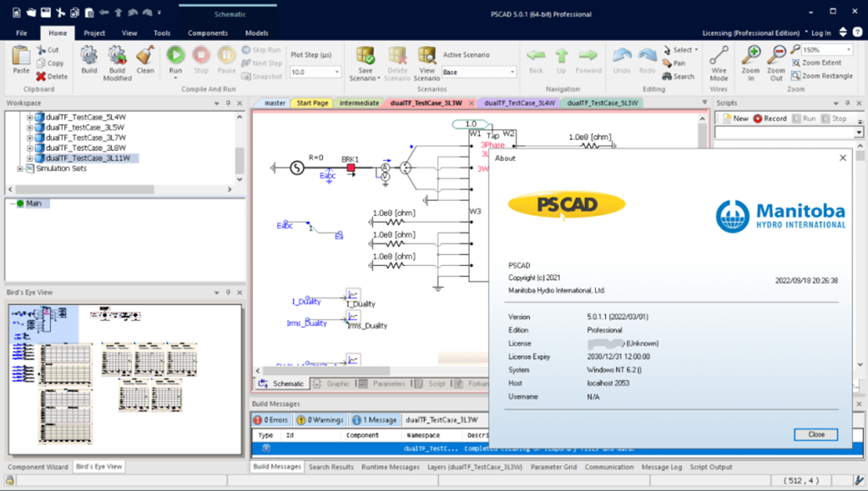Choose Zoom Rectangle tool
This screenshot has width=868, height=491.
[x=822, y=76]
